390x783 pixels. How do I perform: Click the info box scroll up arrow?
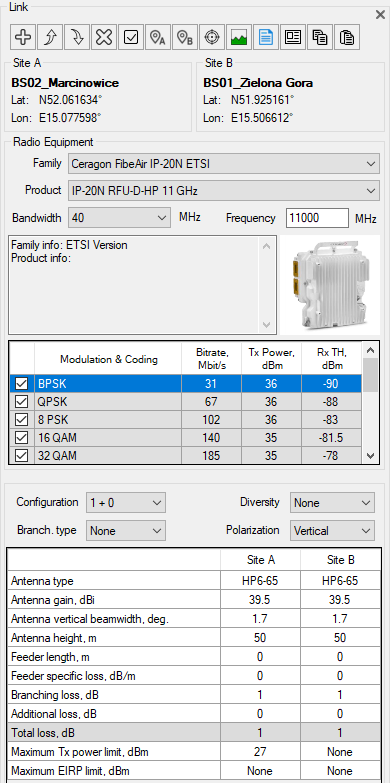(267, 246)
